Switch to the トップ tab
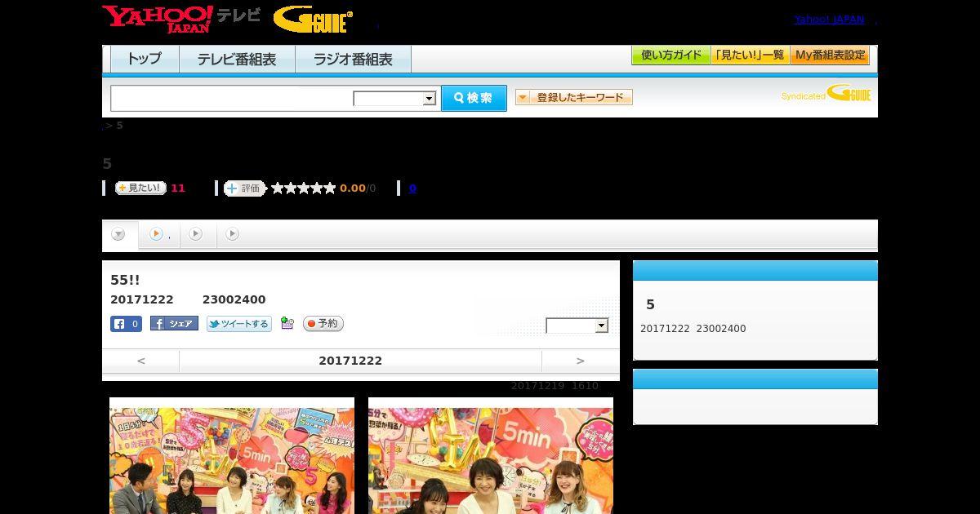Screen dimensions: 980x514 [x=145, y=60]
